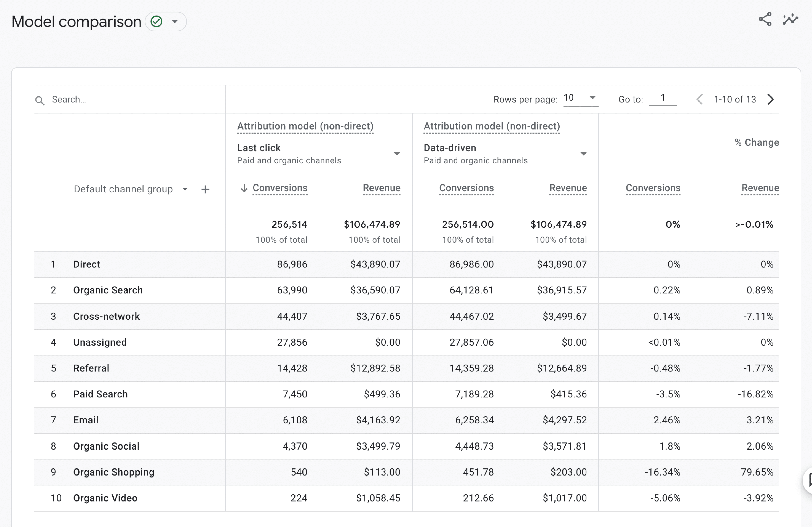The width and height of the screenshot is (812, 527).
Task: Click the search magnifier icon
Action: [x=40, y=100]
